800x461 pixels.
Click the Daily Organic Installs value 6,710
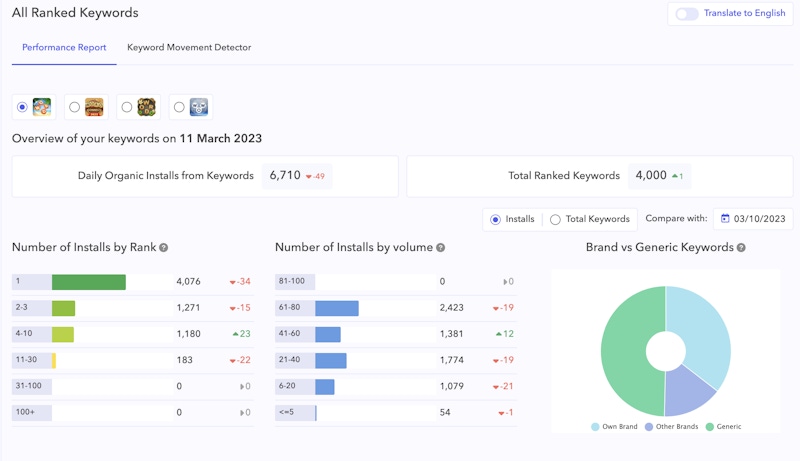[x=285, y=176]
